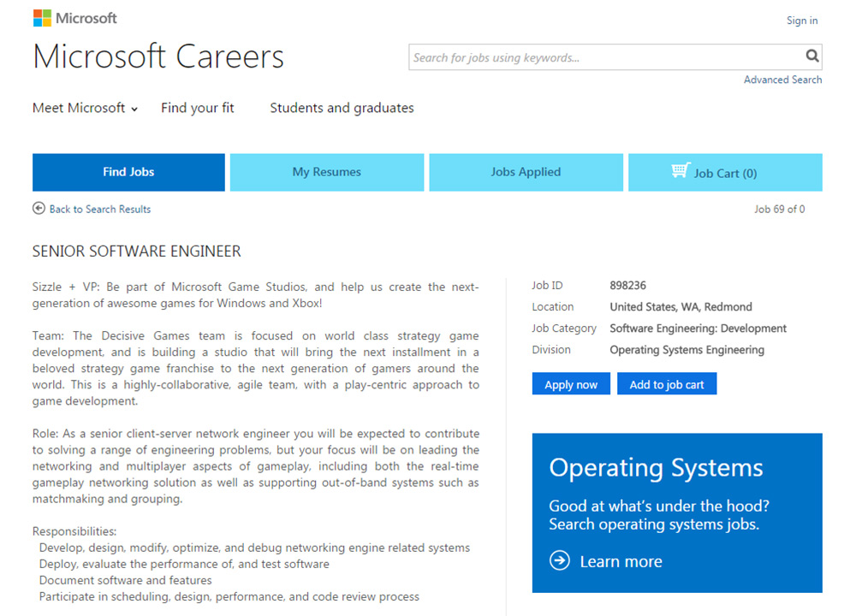Open Advanced Search link
Image resolution: width=856 pixels, height=616 pixels.
(782, 80)
